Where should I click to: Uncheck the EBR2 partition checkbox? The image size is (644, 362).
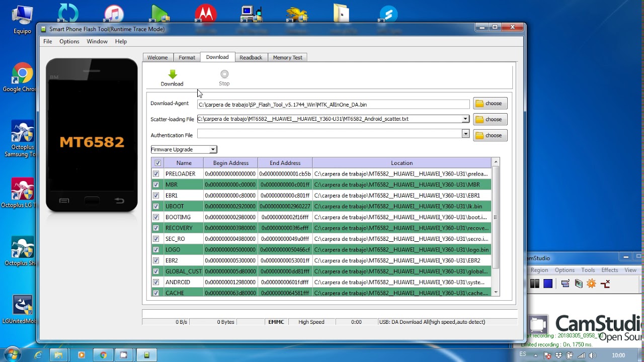pos(156,260)
